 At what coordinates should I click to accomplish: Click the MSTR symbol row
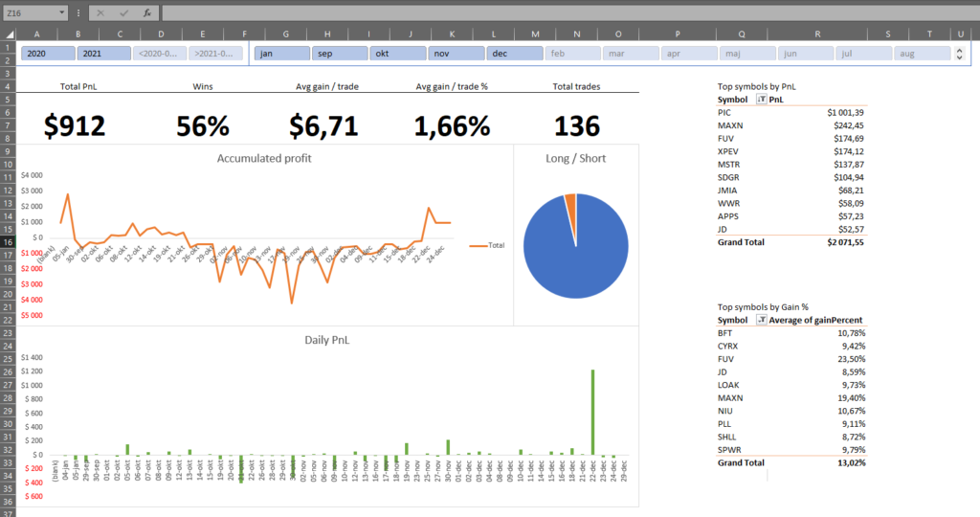pos(791,165)
